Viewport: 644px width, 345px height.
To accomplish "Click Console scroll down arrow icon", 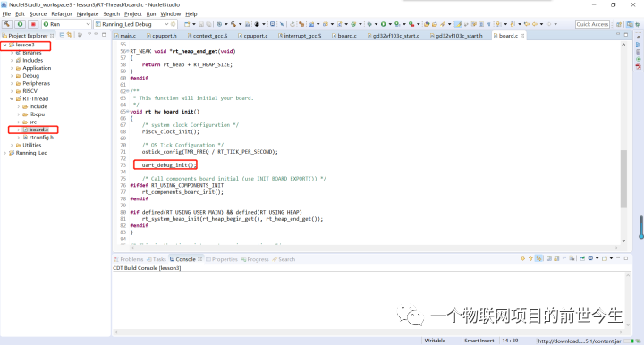I will point(522,258).
